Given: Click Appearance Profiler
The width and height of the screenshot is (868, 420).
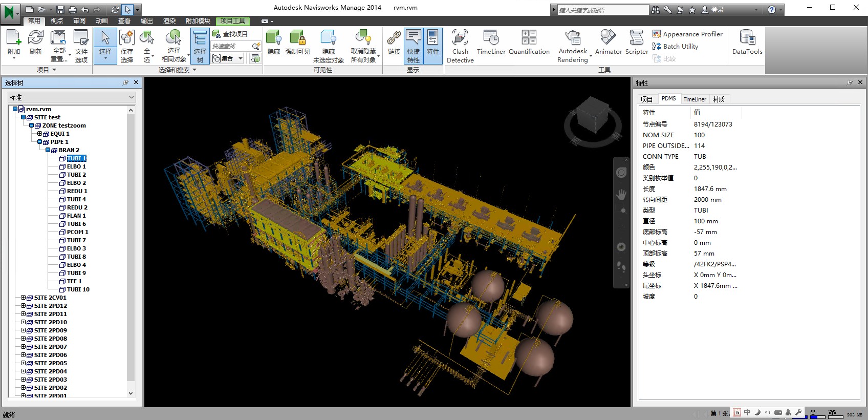Looking at the screenshot, I should click(687, 34).
